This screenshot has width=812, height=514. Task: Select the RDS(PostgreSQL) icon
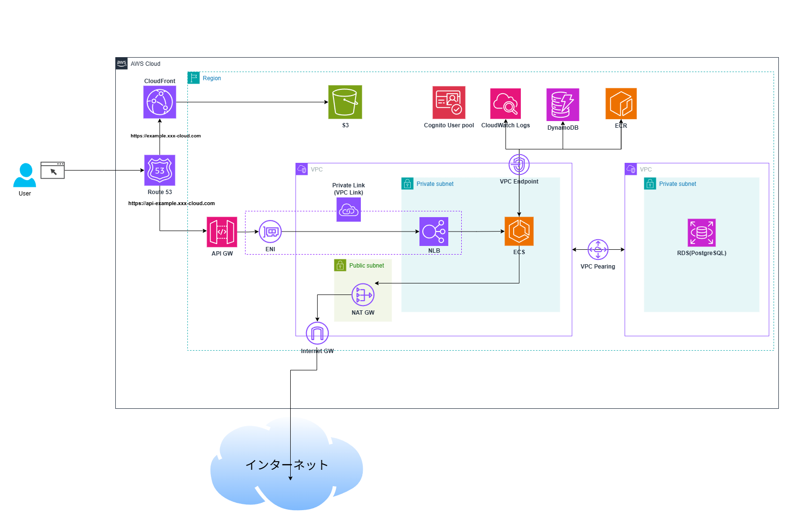701,233
